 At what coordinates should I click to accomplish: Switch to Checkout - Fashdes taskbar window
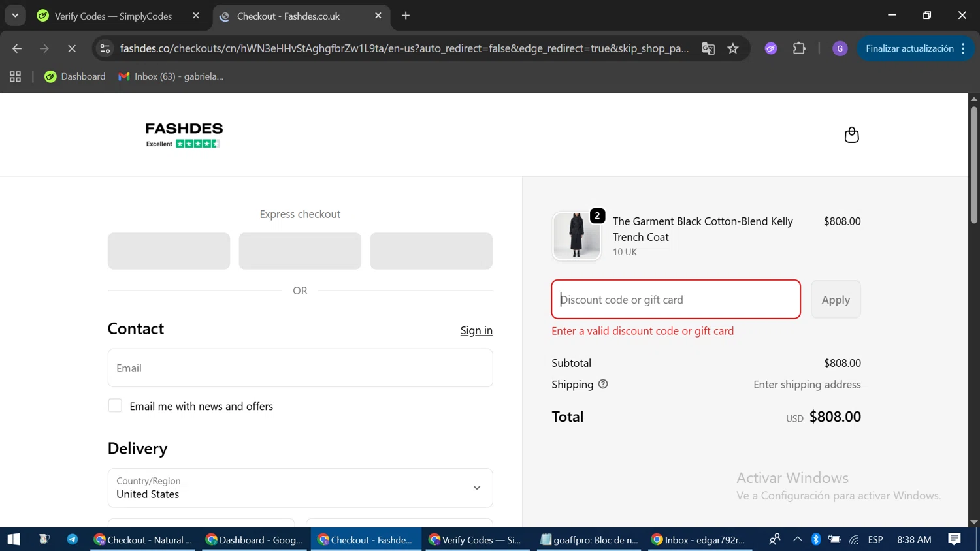point(365,539)
